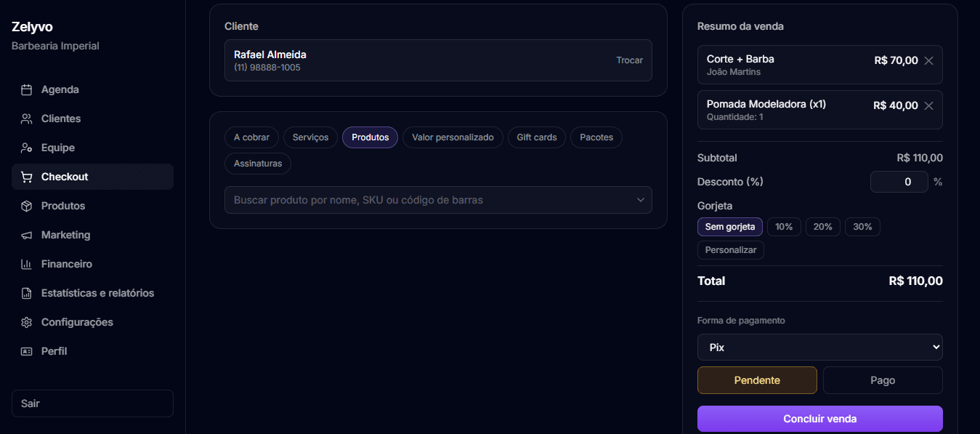Open Agenda in the sidebar
980x434 pixels.
(92, 90)
